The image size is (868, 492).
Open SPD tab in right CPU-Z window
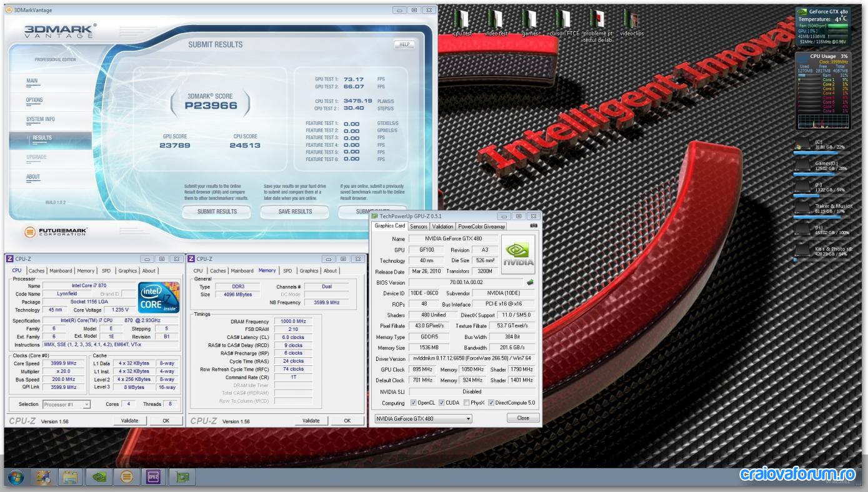click(287, 271)
